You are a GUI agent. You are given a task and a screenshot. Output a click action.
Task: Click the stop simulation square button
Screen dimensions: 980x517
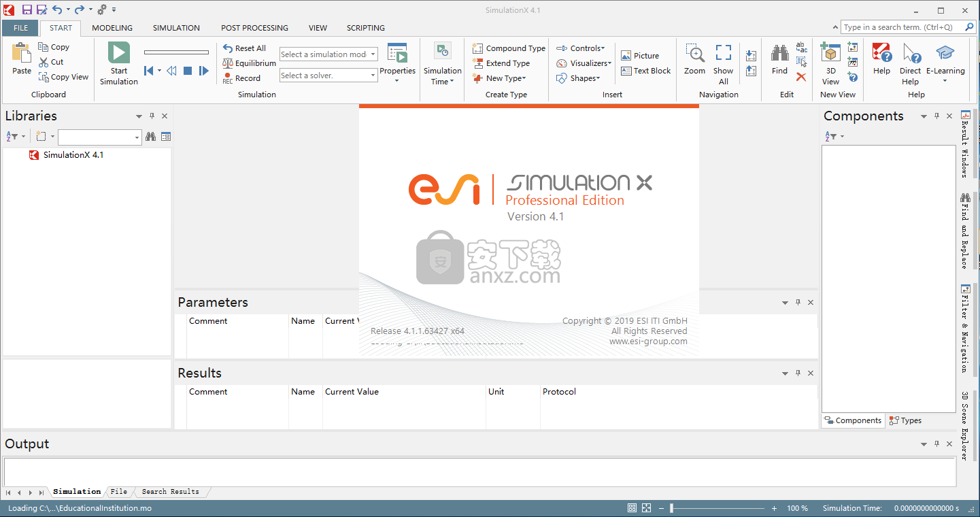[188, 71]
